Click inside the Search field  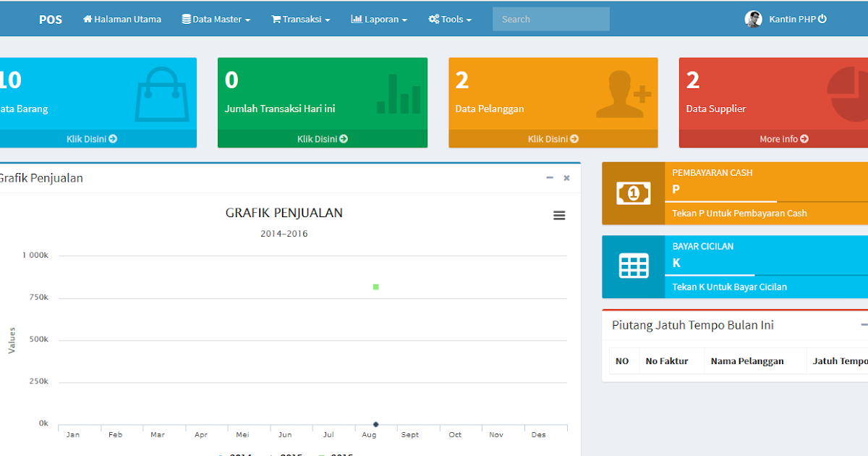pyautogui.click(x=550, y=19)
